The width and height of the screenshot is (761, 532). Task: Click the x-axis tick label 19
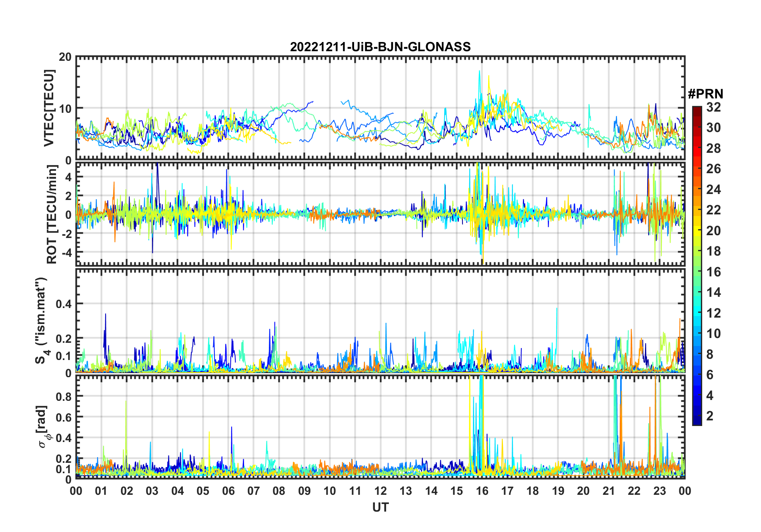coord(558,491)
